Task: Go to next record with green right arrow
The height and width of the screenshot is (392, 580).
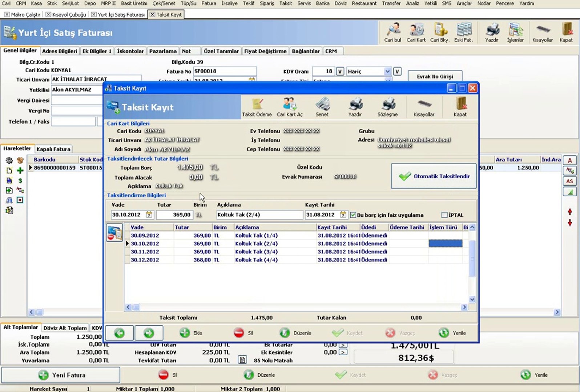Action: click(x=149, y=333)
